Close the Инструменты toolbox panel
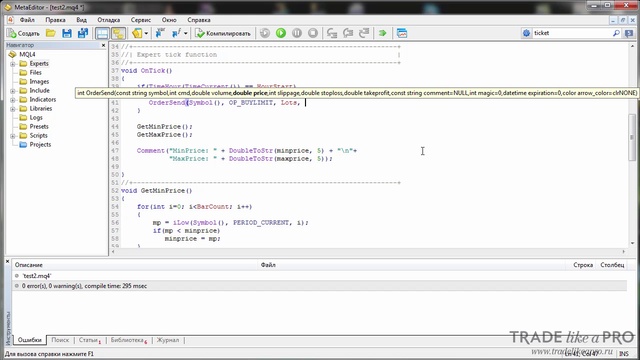Screen dimensions: 640x360 click(7, 261)
